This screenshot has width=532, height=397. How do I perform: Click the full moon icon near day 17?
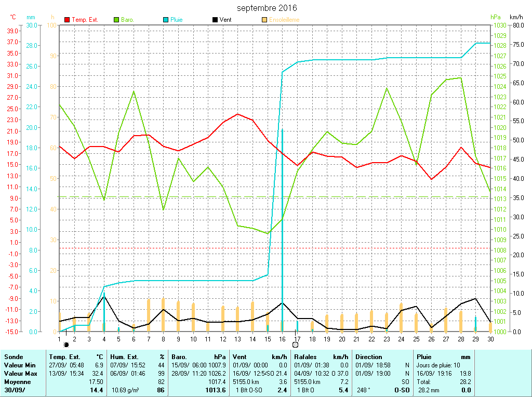click(295, 345)
